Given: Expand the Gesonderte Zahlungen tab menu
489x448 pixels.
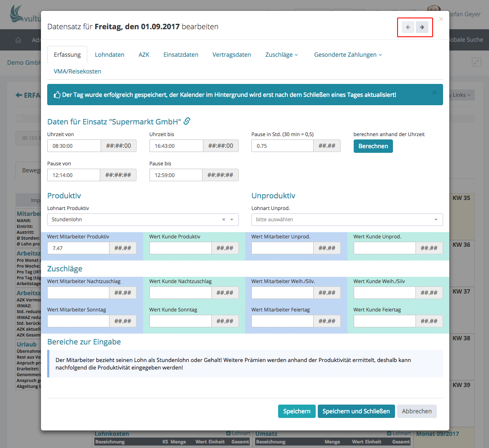Looking at the screenshot, I should point(348,55).
